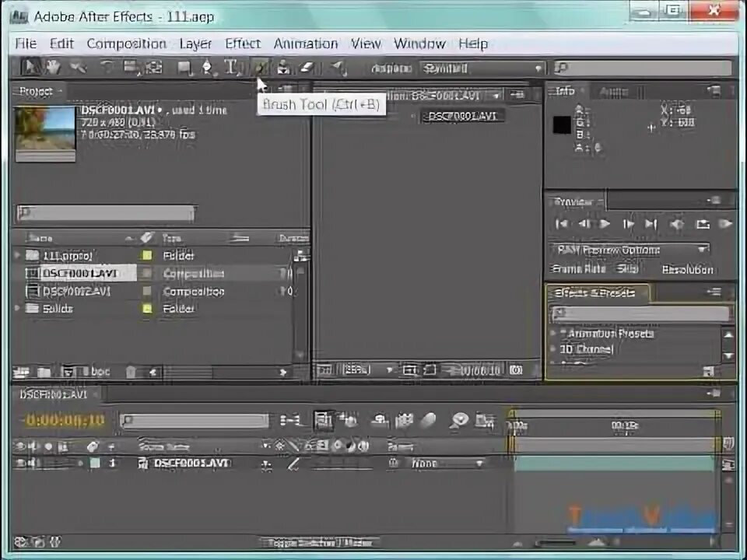
Task: Select the Puppet Pin tool
Action: click(338, 68)
